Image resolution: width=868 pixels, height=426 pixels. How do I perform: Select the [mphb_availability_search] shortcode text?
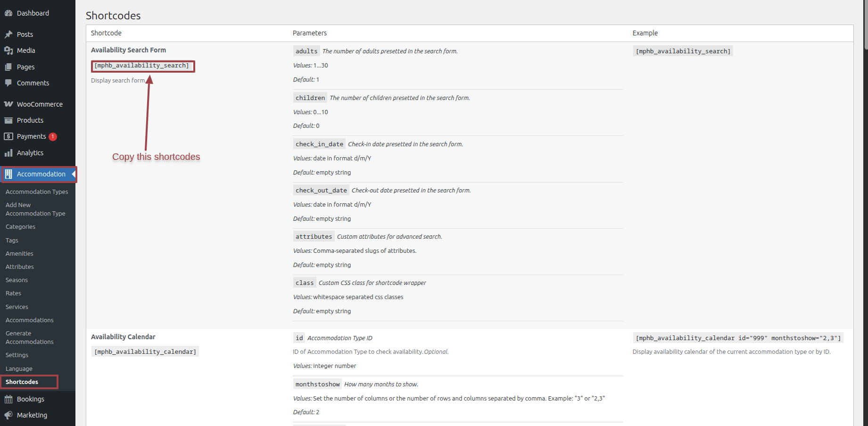pos(141,66)
